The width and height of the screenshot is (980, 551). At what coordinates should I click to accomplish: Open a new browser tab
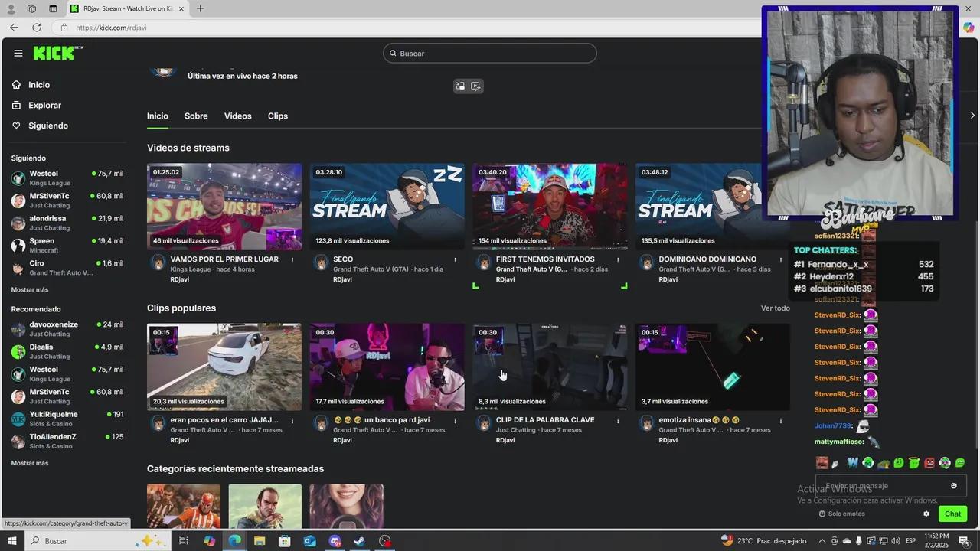[x=200, y=8]
